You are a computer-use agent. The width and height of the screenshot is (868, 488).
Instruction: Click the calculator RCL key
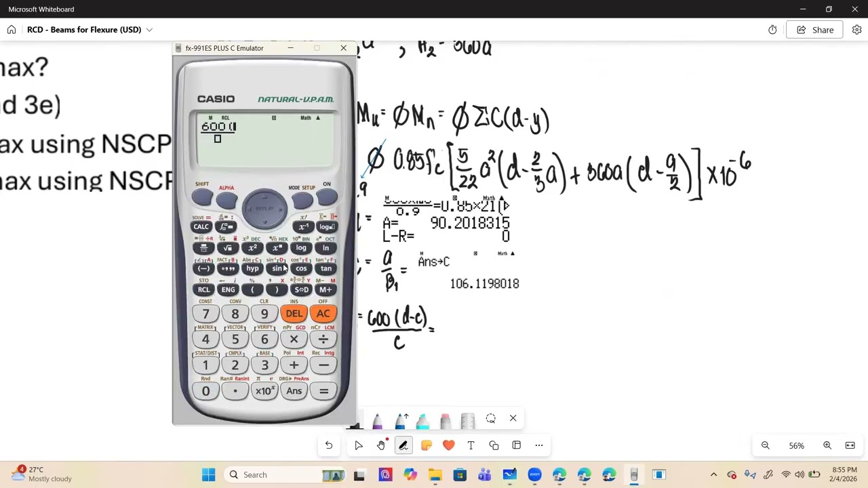203,290
